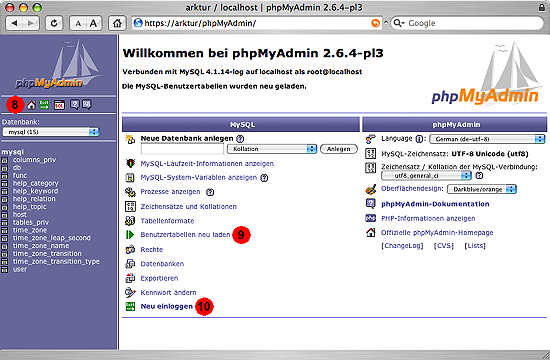
Task: Go to browser Home page button
Action: click(x=117, y=23)
